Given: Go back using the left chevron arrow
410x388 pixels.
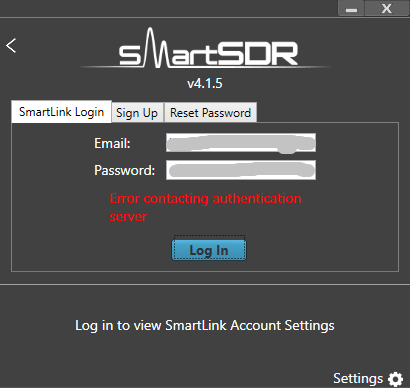Looking at the screenshot, I should [11, 46].
